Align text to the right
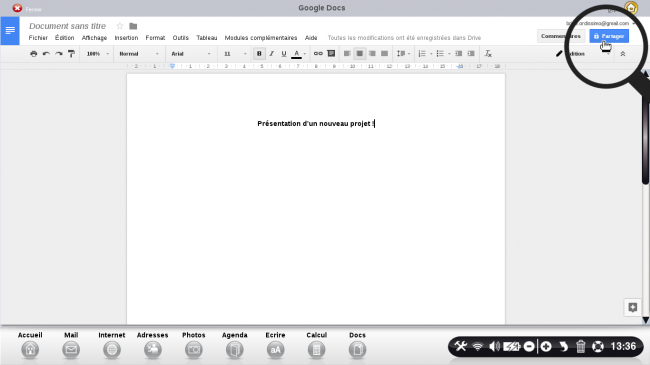Screen dimensions: 650x365 point(372,54)
